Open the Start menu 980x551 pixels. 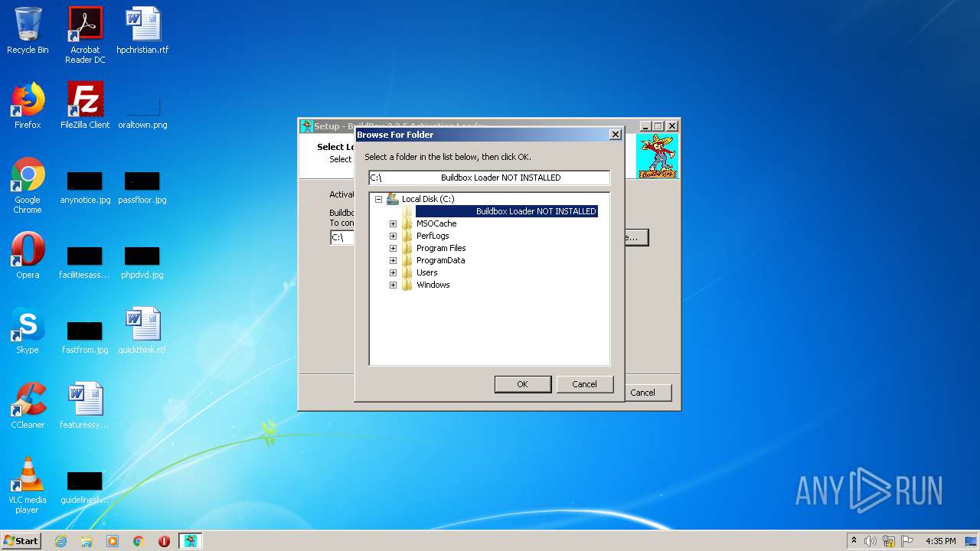coord(21,541)
